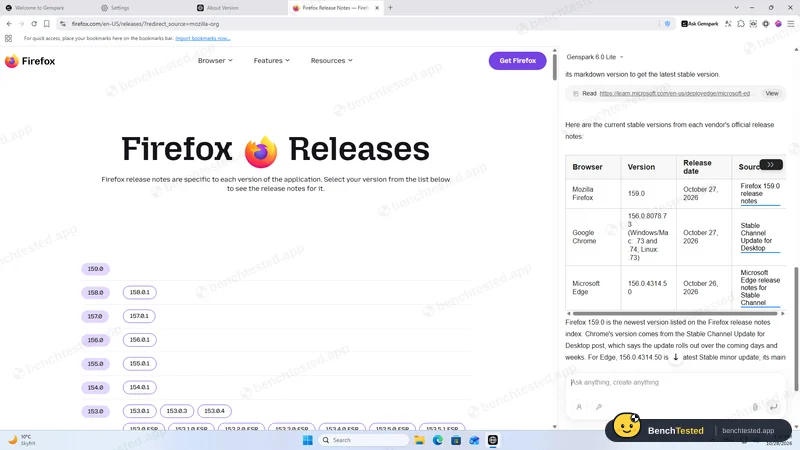
Task: Open version 159.0 release notes
Action: click(x=95, y=269)
